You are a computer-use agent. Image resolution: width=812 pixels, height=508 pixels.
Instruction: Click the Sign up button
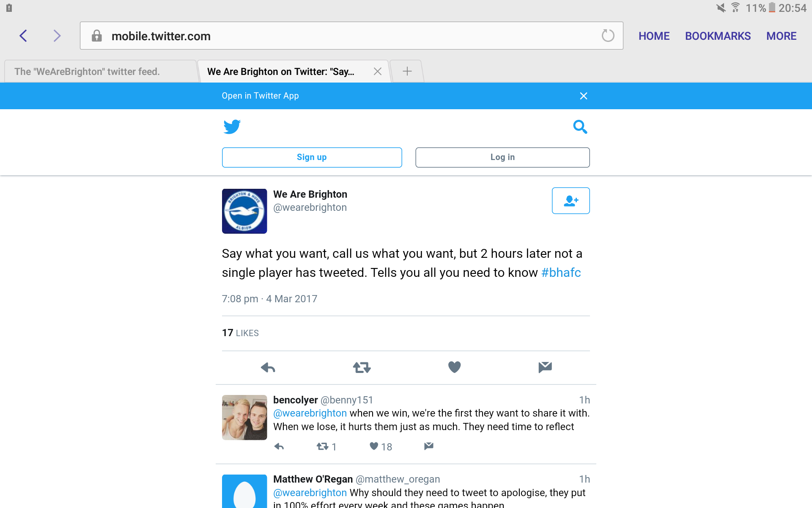pos(312,157)
